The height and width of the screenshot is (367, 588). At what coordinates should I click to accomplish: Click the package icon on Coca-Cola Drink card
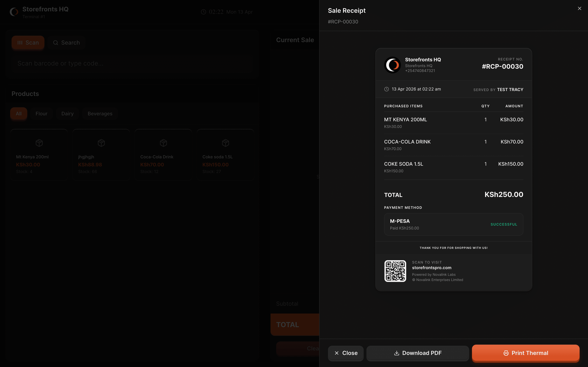coord(163,143)
